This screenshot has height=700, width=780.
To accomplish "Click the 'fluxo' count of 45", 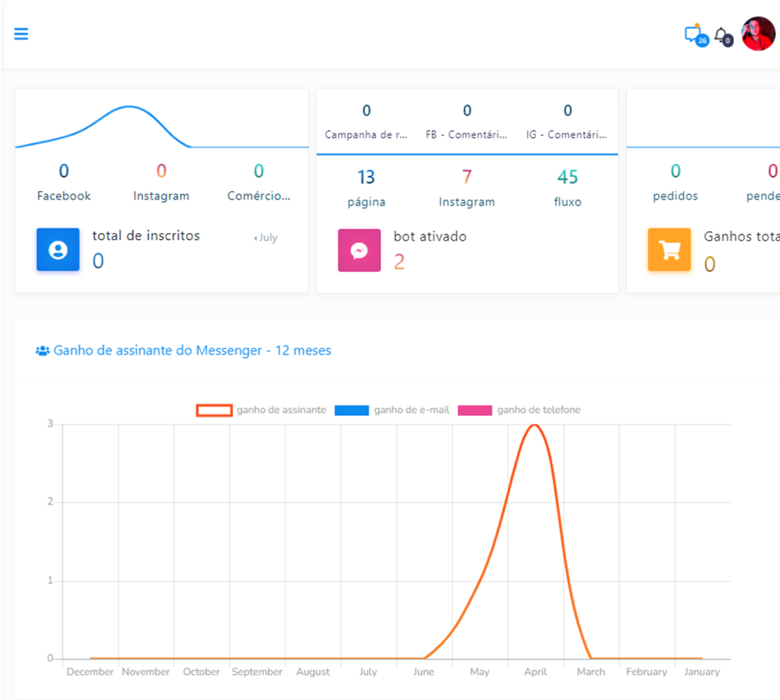I will 567,177.
